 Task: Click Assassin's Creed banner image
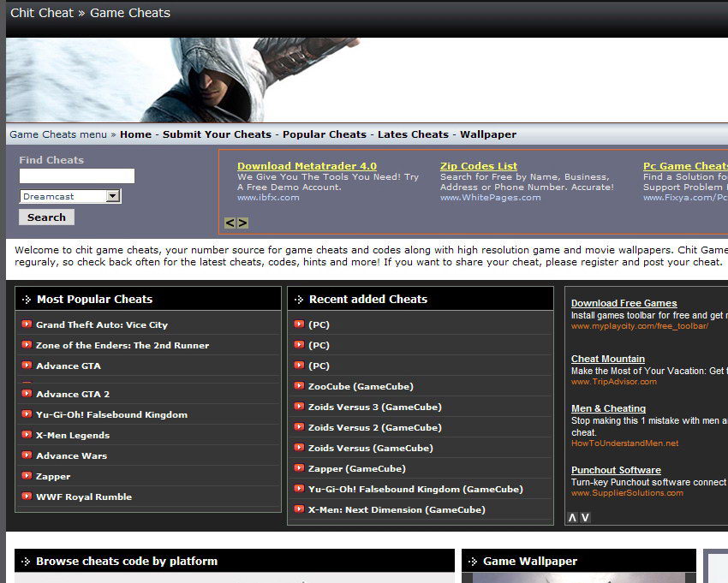pyautogui.click(x=367, y=80)
